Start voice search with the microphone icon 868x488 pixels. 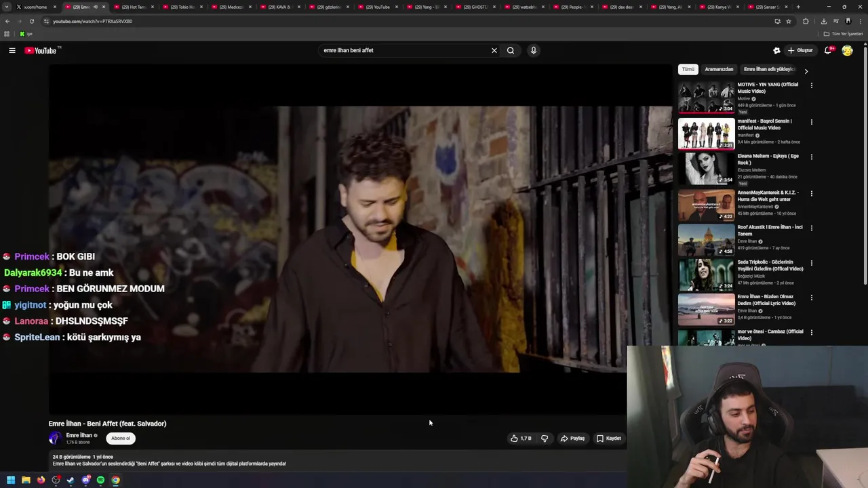click(534, 50)
